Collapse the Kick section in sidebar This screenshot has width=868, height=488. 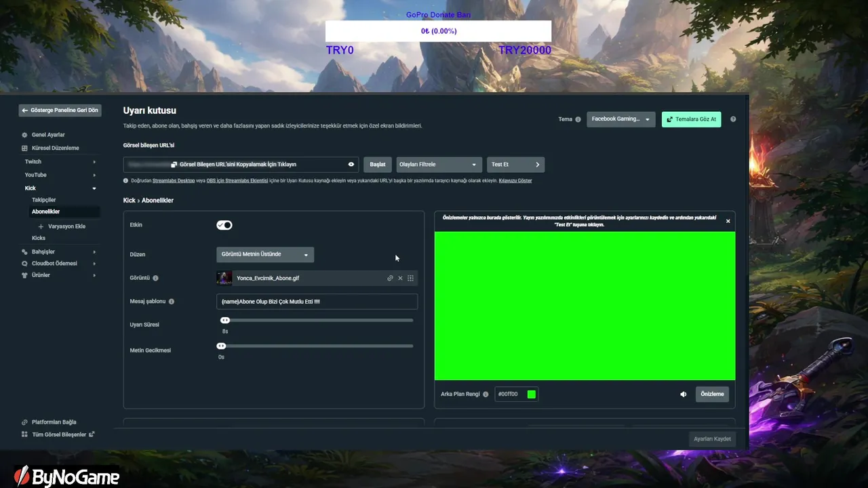94,188
